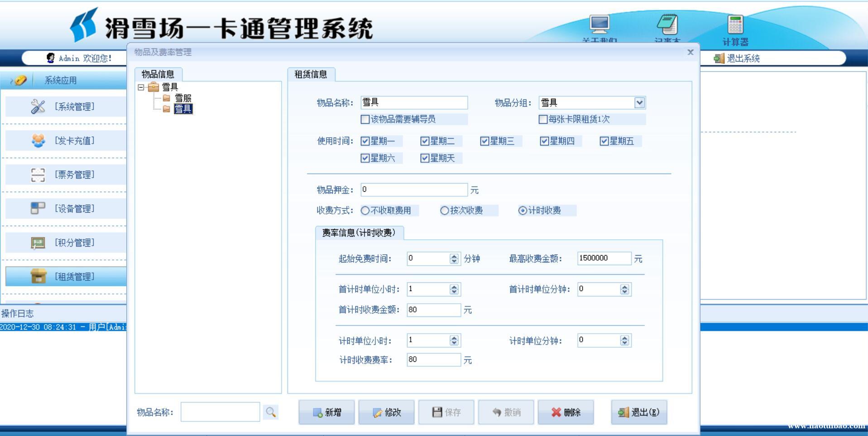Open the 计算器 calculator icon
868x436 pixels.
(x=735, y=25)
